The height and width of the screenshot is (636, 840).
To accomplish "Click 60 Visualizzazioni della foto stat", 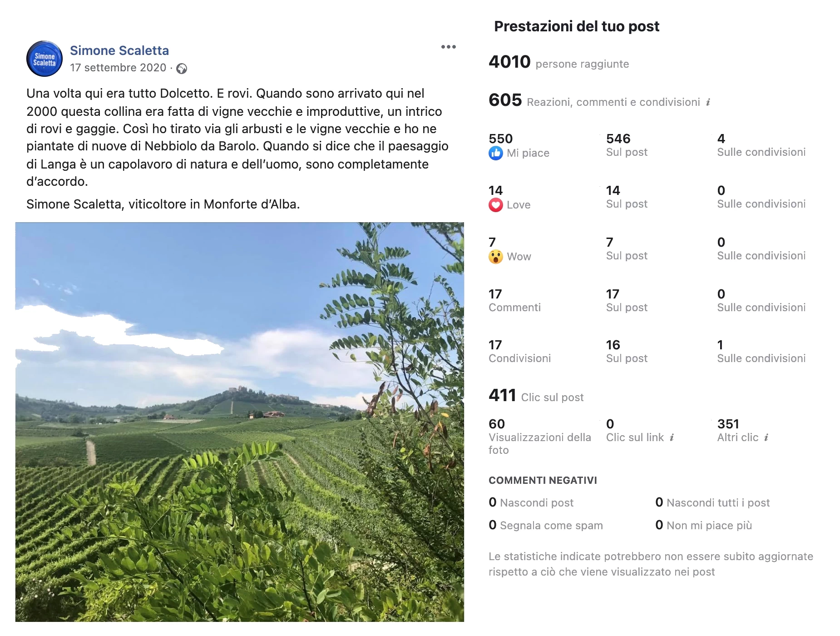I will 540,437.
